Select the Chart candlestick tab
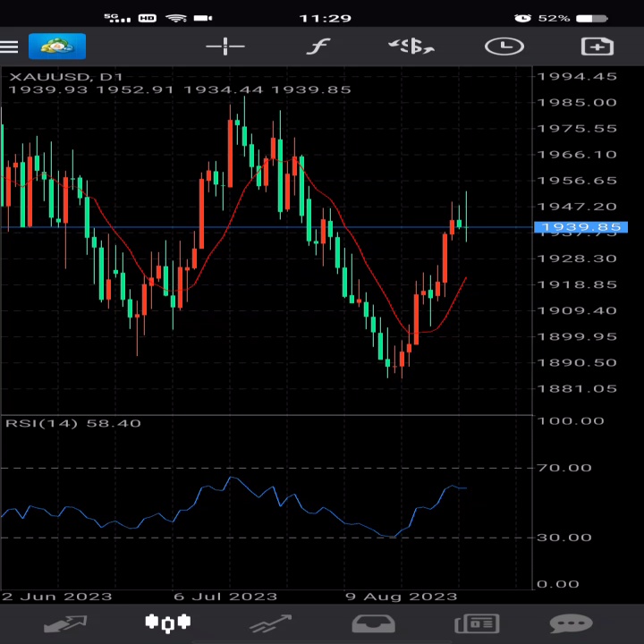 click(x=168, y=622)
